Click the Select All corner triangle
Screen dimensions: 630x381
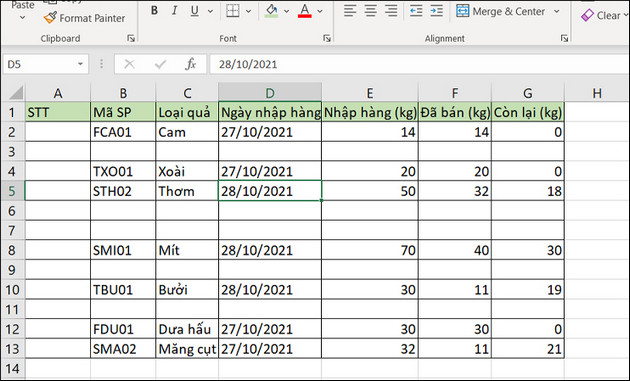click(x=16, y=93)
